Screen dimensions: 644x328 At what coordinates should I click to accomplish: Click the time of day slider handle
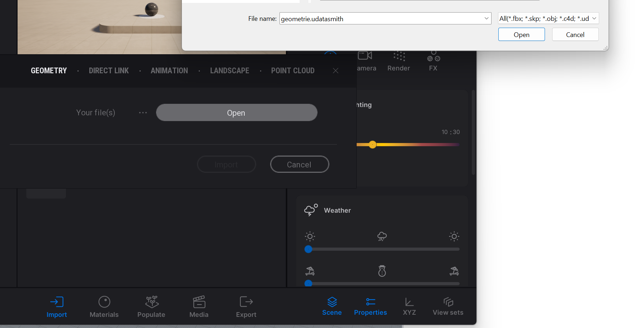pyautogui.click(x=372, y=145)
